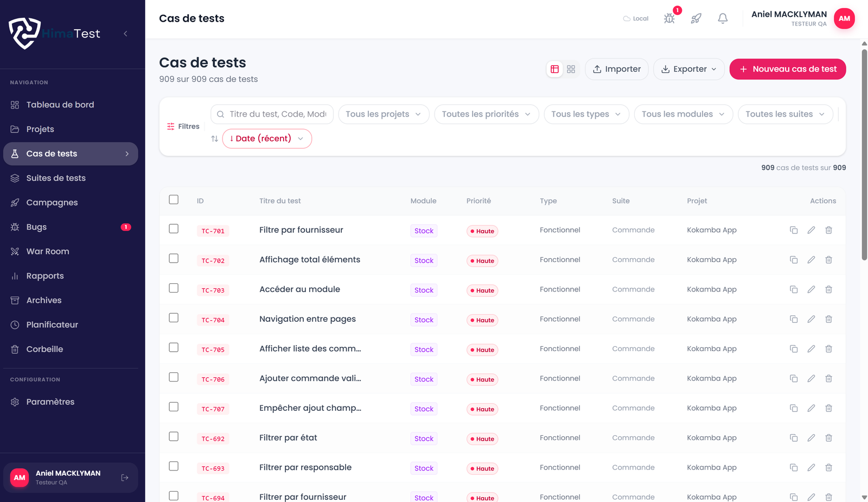
Task: Check the TC-705 row checkbox
Action: tap(174, 347)
